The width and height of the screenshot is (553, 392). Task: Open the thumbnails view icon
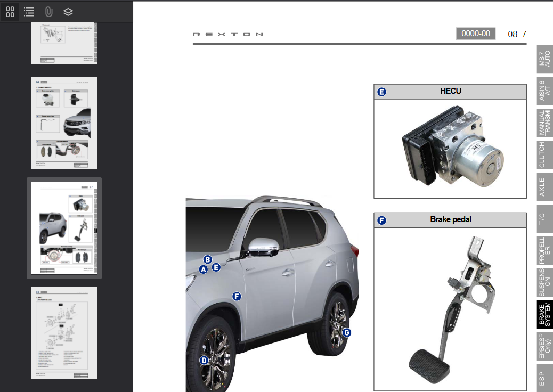(10, 12)
